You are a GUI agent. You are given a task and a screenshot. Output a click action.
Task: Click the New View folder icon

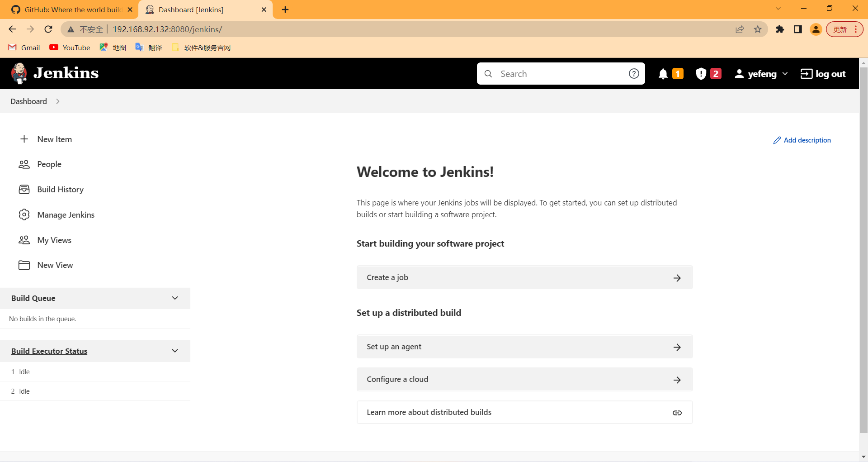coord(24,265)
